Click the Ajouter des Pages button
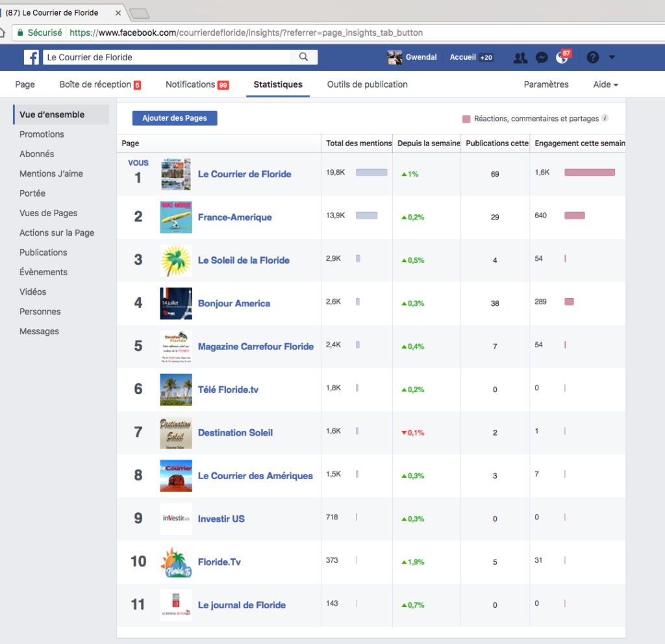665x644 pixels. 175,118
